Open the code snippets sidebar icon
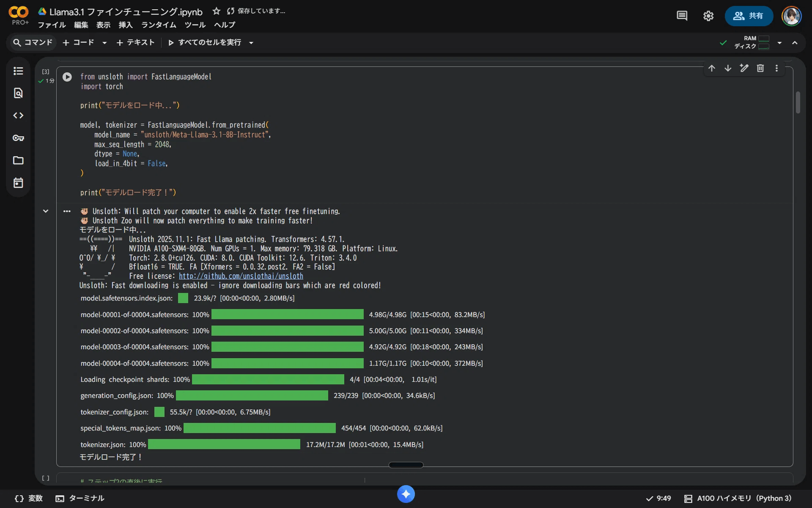 [18, 116]
